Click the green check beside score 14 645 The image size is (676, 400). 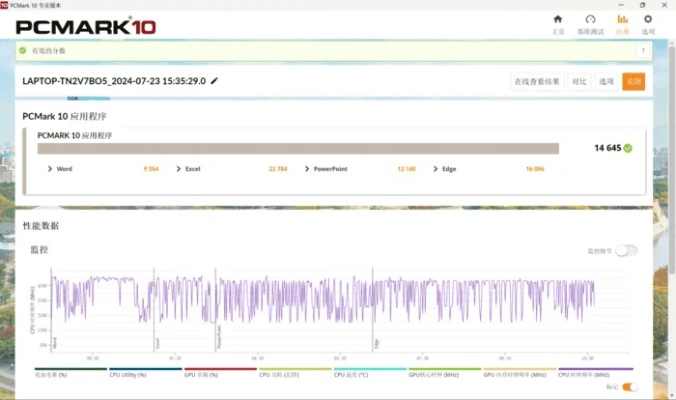pyautogui.click(x=628, y=148)
